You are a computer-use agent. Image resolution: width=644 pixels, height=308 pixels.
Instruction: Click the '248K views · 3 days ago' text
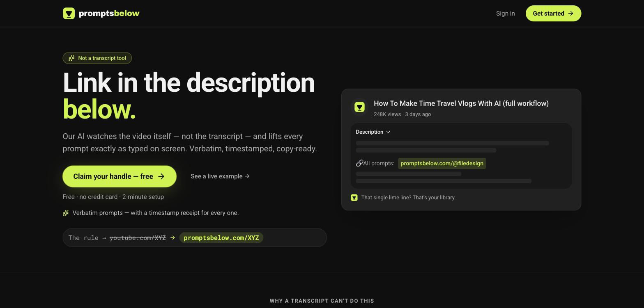pyautogui.click(x=402, y=114)
